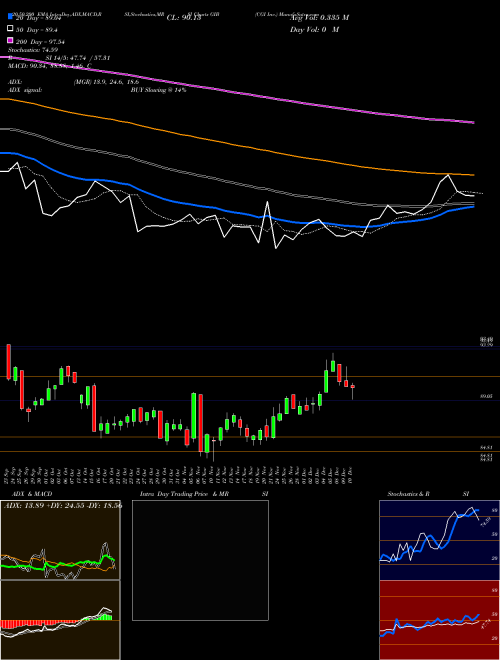500x660 pixels.
Task: Open the MACD histogram mini chart
Action: [x=60, y=620]
